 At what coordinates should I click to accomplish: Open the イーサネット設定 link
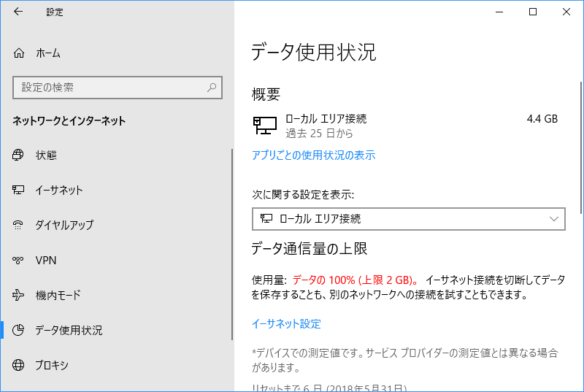click(286, 324)
